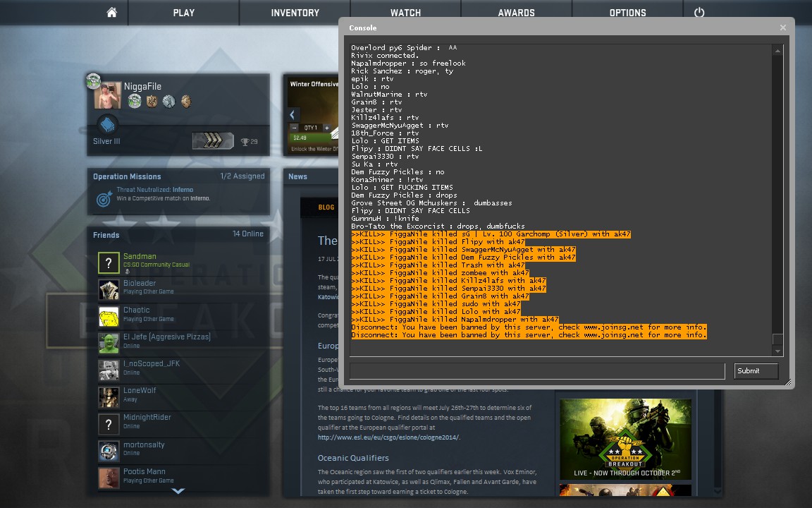812x508 pixels.
Task: Click the group badge over the avatar
Action: 93,80
